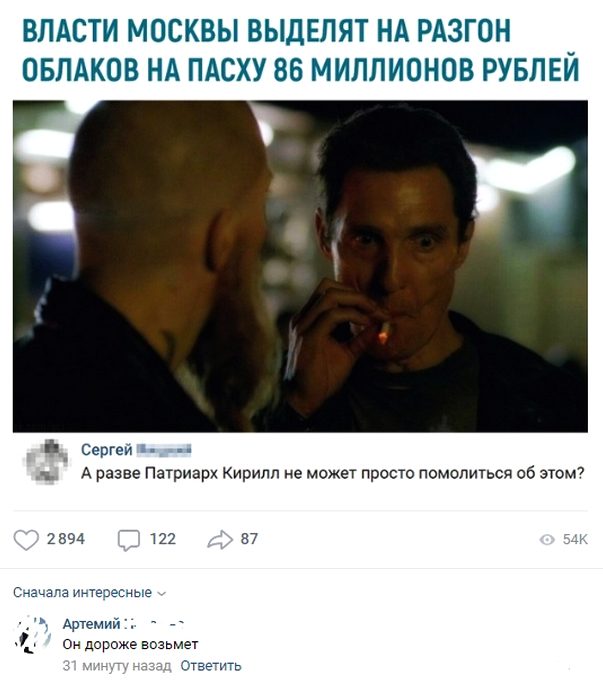Viewport: 603px width, 680px height.
Task: Click the 87 shares count
Action: click(249, 539)
